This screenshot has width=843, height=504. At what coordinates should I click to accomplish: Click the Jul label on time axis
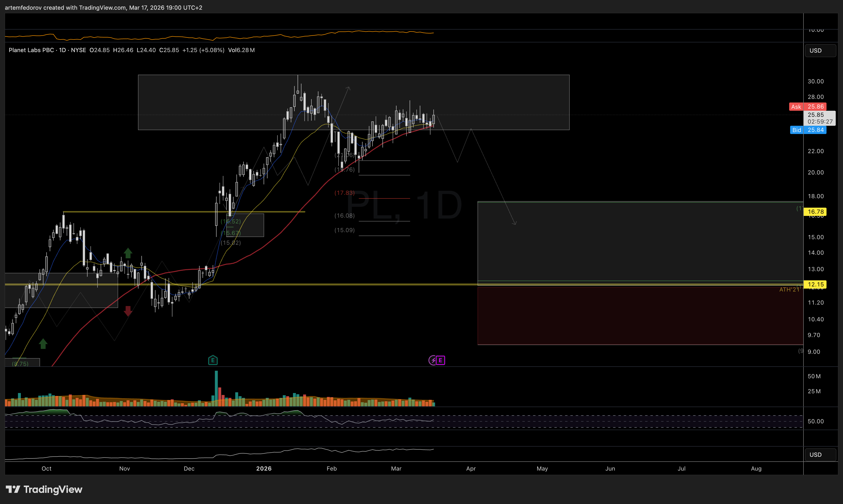(x=681, y=469)
